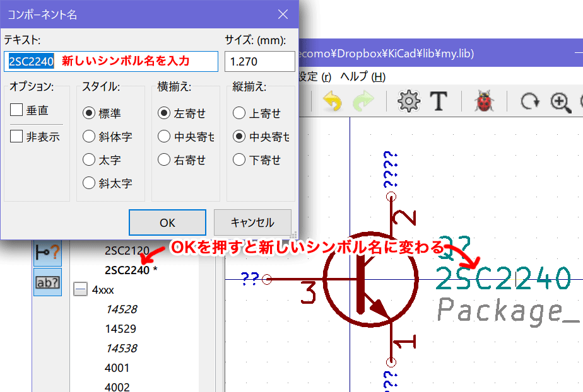
Task: Open symbol properties with the gear icon
Action: click(x=409, y=101)
